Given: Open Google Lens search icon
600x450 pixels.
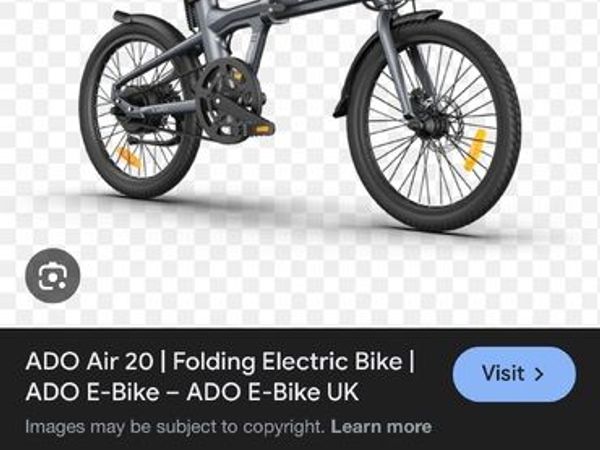Looking at the screenshot, I should [x=52, y=276].
